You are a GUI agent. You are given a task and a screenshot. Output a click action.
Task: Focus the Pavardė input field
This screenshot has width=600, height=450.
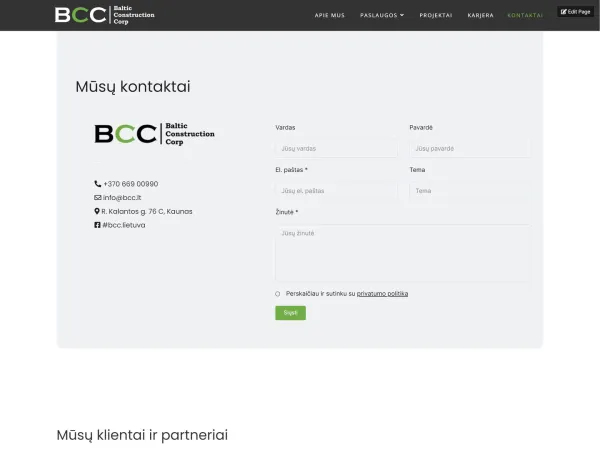pyautogui.click(x=470, y=148)
